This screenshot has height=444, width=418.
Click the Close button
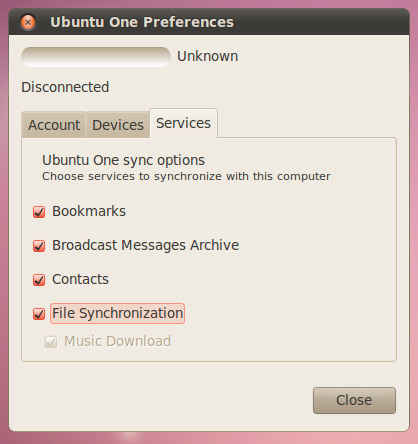coord(354,400)
